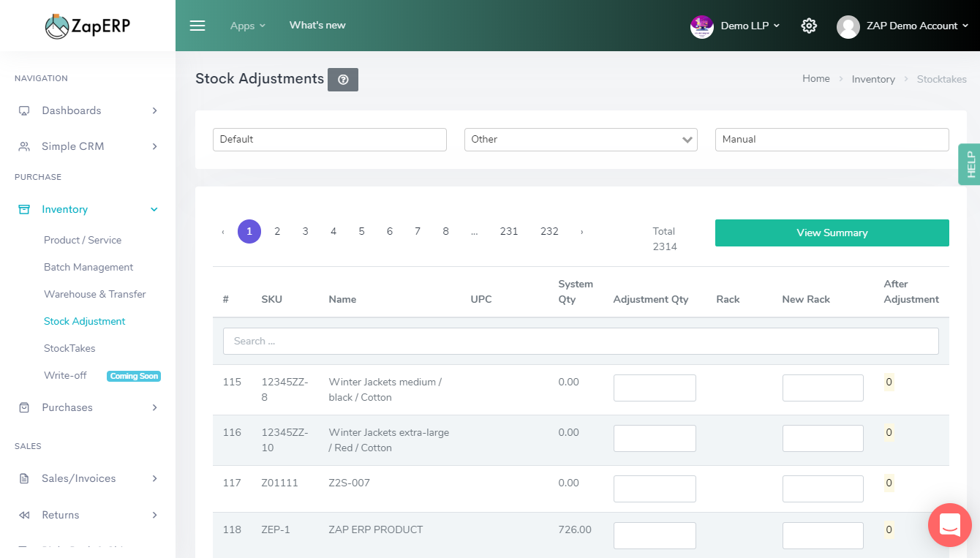Click the Name column header
Screen dimensions: 980x558
pyautogui.click(x=342, y=299)
